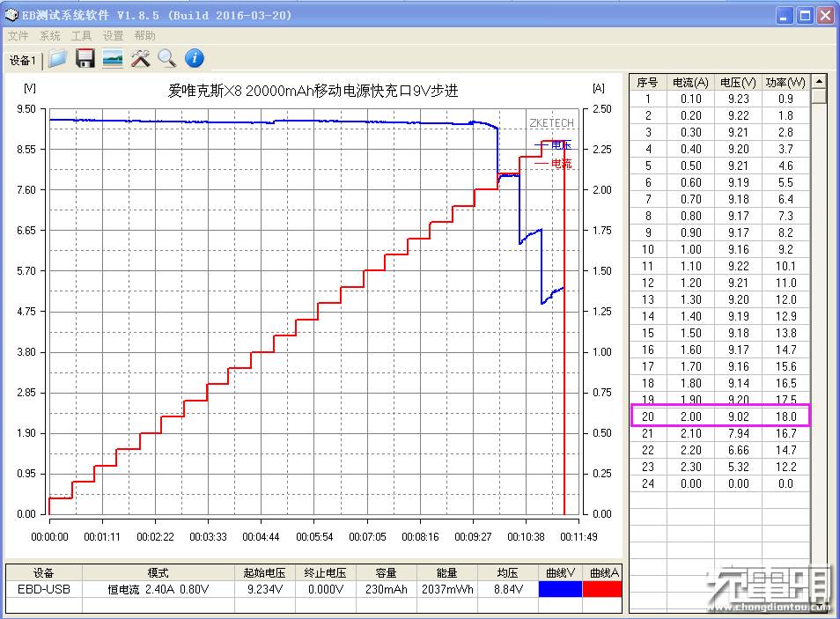This screenshot has width=840, height=619.
Task: Click the [V] axis unit label
Action: (x=29, y=88)
